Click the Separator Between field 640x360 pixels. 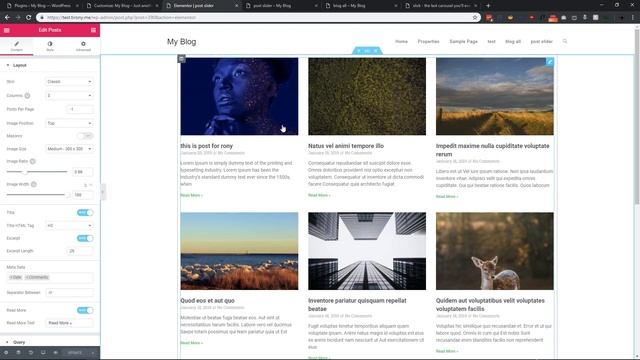[69, 293]
